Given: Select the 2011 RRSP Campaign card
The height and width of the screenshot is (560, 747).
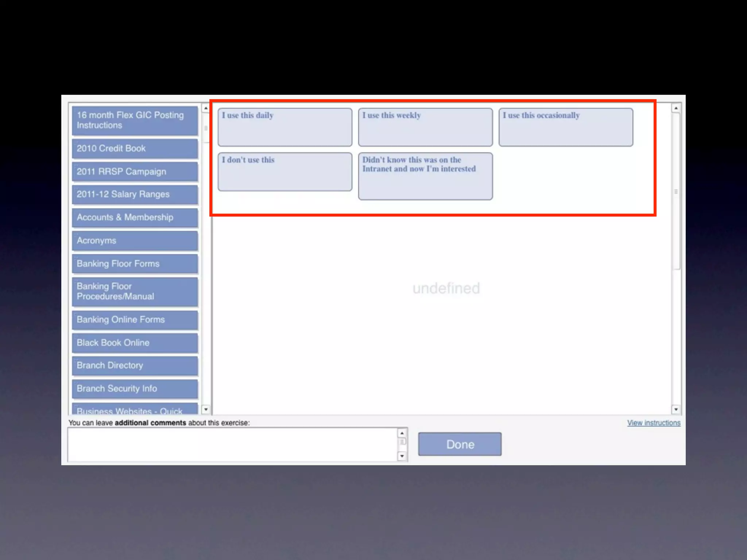Looking at the screenshot, I should (135, 171).
